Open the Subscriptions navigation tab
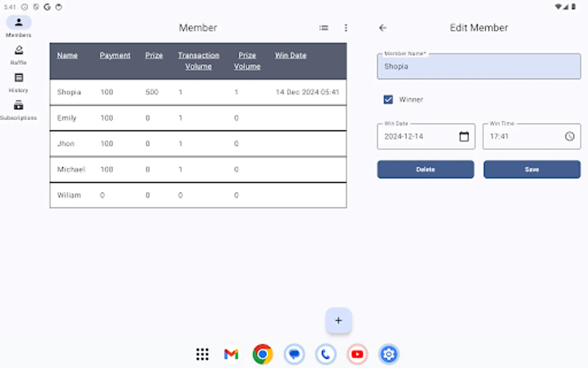This screenshot has height=368, width=588. pos(18,111)
